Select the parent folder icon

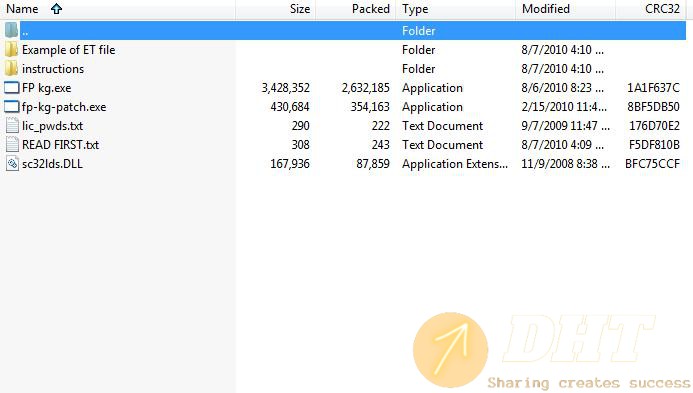11,30
